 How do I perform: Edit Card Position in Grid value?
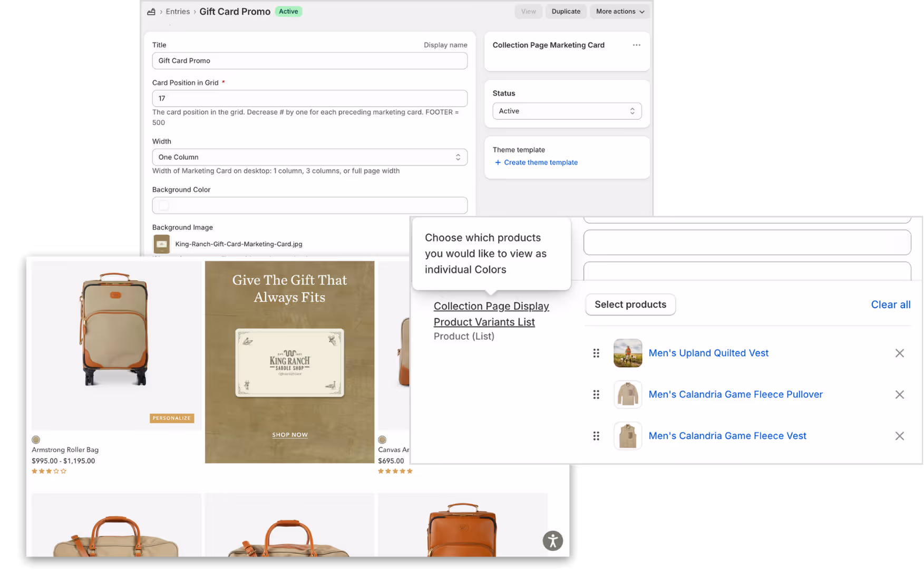click(309, 98)
